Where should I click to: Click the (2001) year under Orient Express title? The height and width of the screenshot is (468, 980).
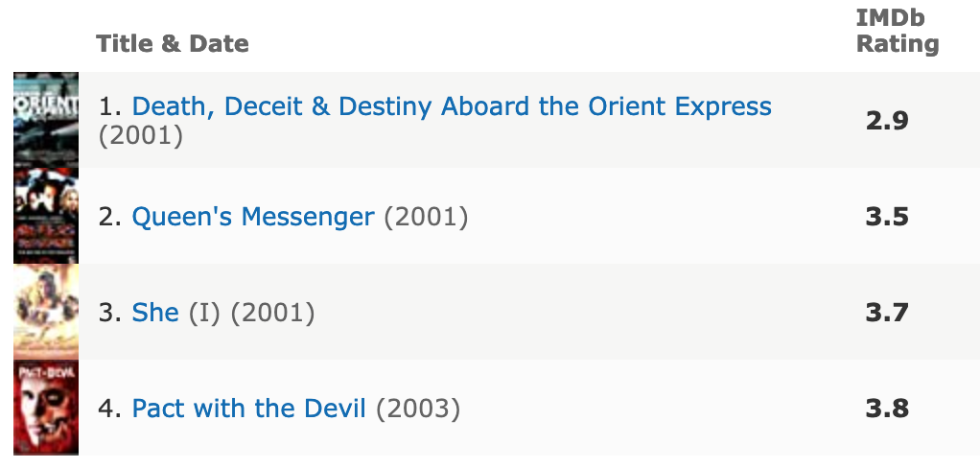coord(141,135)
